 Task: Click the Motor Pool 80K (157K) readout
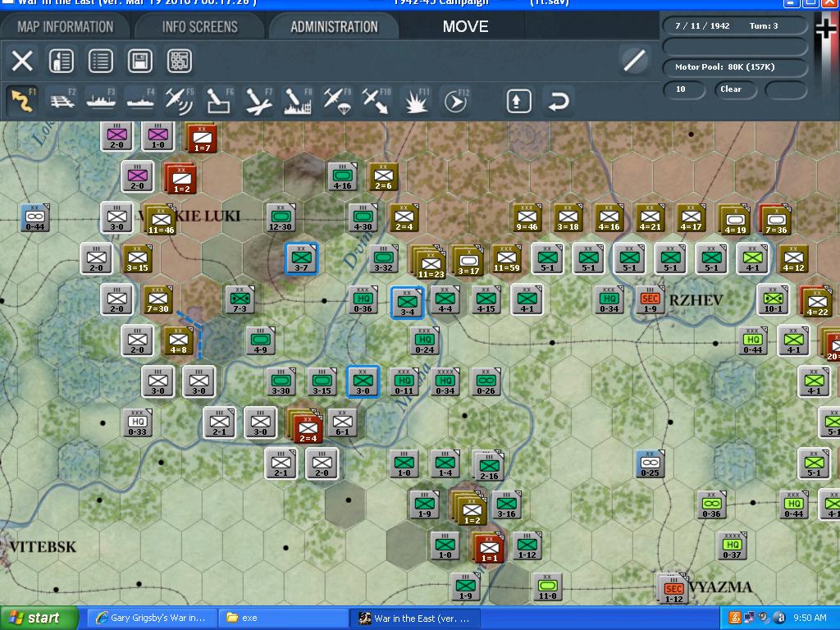(x=734, y=67)
